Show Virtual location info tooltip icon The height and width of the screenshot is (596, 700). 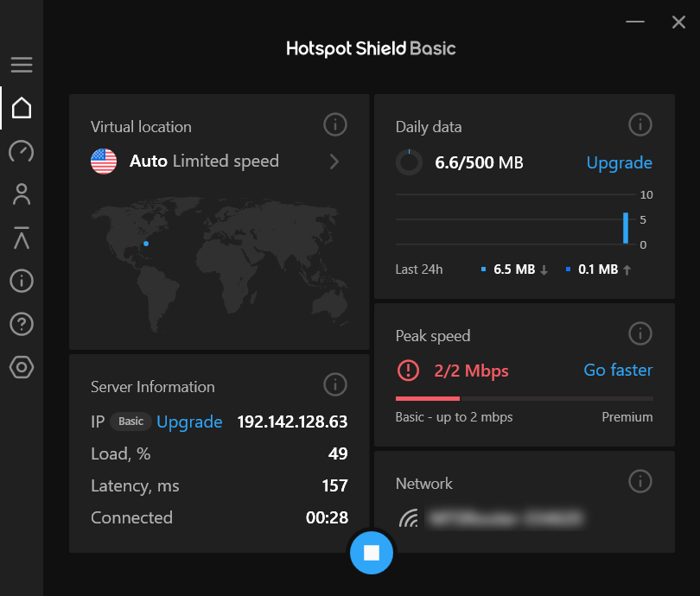pyautogui.click(x=335, y=124)
